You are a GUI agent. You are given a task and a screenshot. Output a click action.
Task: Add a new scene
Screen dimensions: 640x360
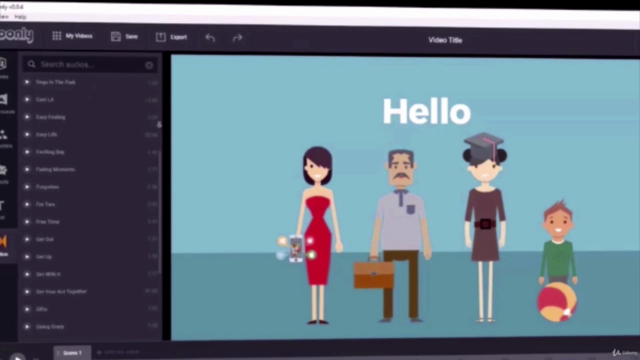click(x=118, y=352)
